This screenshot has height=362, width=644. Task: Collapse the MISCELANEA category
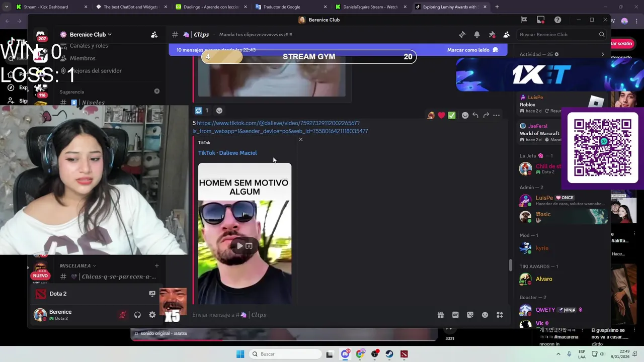77,265
